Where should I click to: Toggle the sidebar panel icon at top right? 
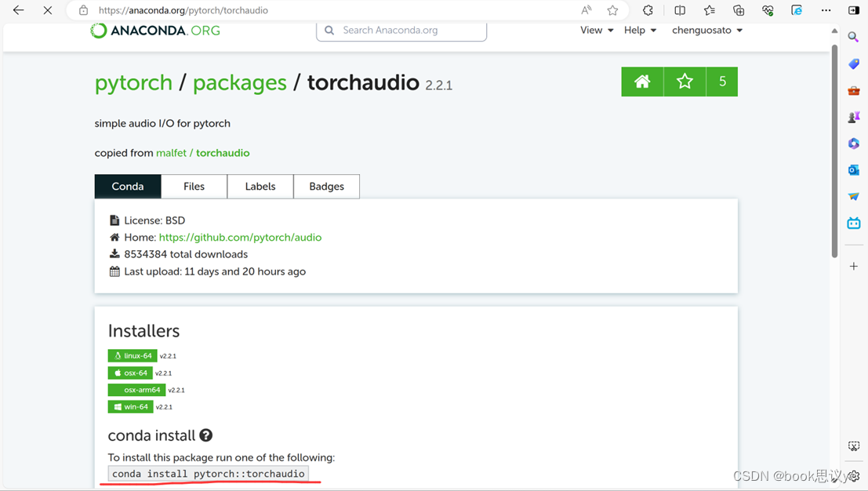coord(854,10)
